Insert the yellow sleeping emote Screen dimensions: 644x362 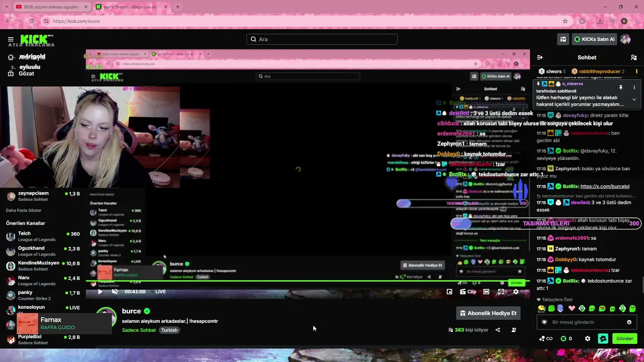pyautogui.click(x=541, y=309)
